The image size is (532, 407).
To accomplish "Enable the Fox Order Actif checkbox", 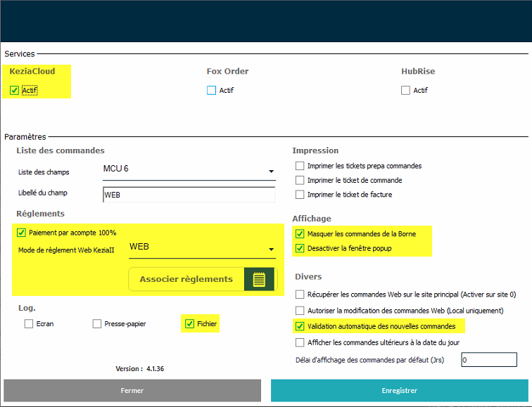I will coord(211,90).
